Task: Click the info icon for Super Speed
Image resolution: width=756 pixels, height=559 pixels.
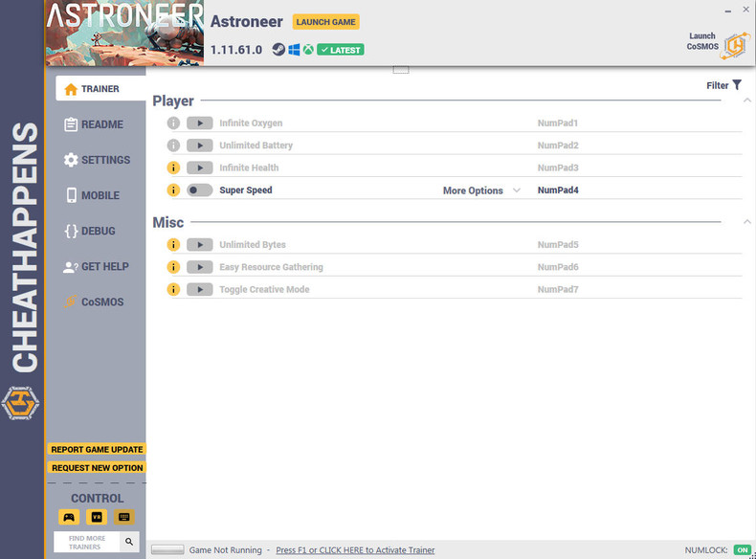Action: 173,190
